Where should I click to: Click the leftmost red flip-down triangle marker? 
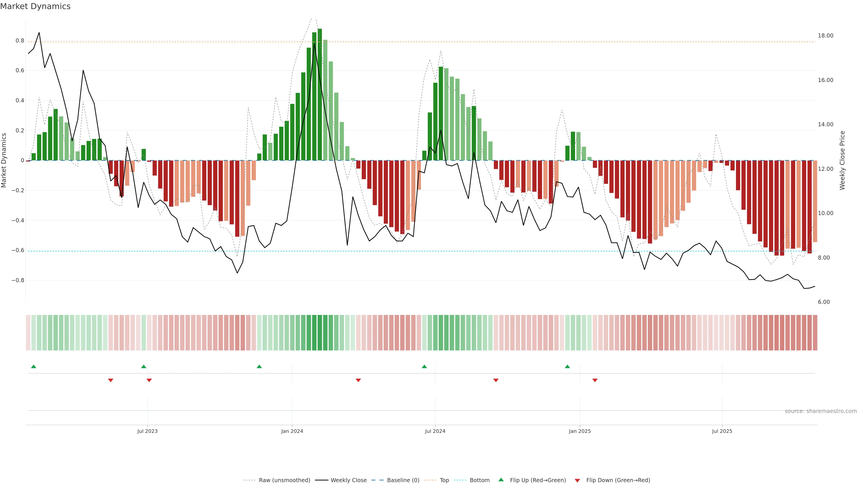coord(111,380)
